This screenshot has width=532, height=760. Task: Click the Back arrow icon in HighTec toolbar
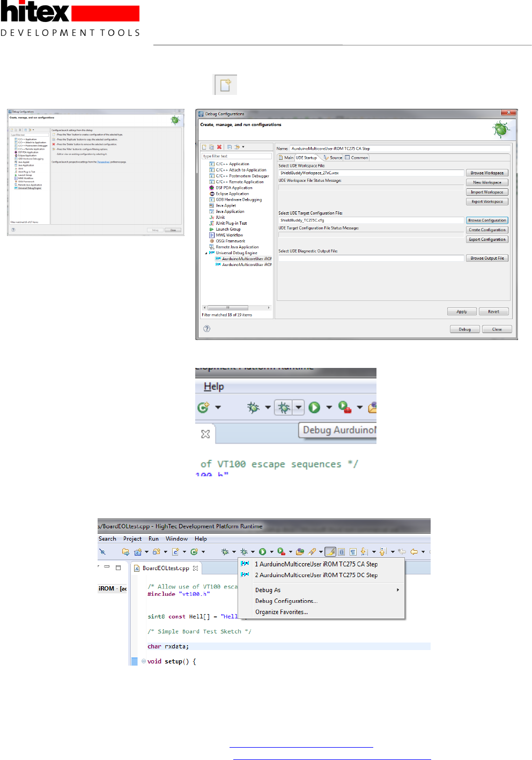(414, 551)
